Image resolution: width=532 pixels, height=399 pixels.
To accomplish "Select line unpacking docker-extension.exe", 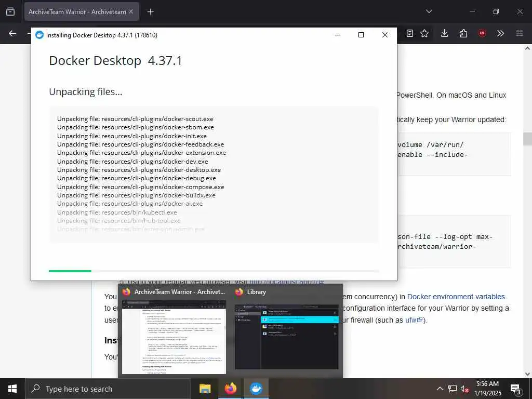I will pos(141,153).
